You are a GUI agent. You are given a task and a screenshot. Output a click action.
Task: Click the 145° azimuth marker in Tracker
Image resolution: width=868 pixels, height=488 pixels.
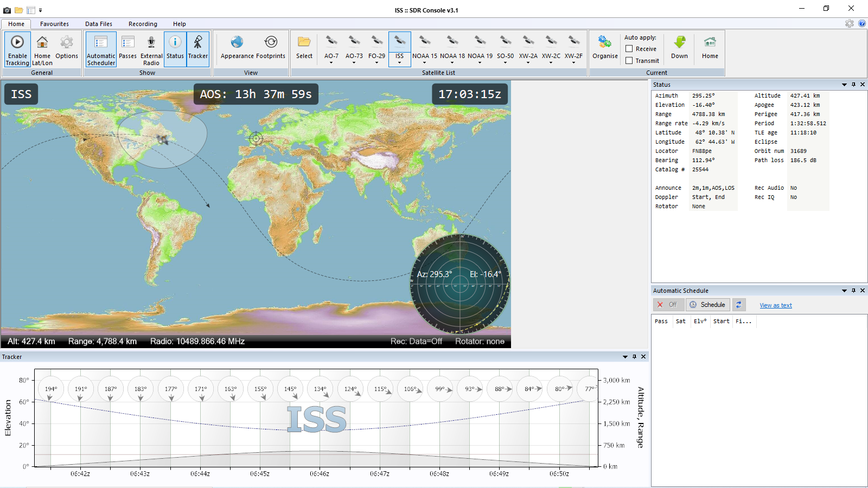click(290, 389)
